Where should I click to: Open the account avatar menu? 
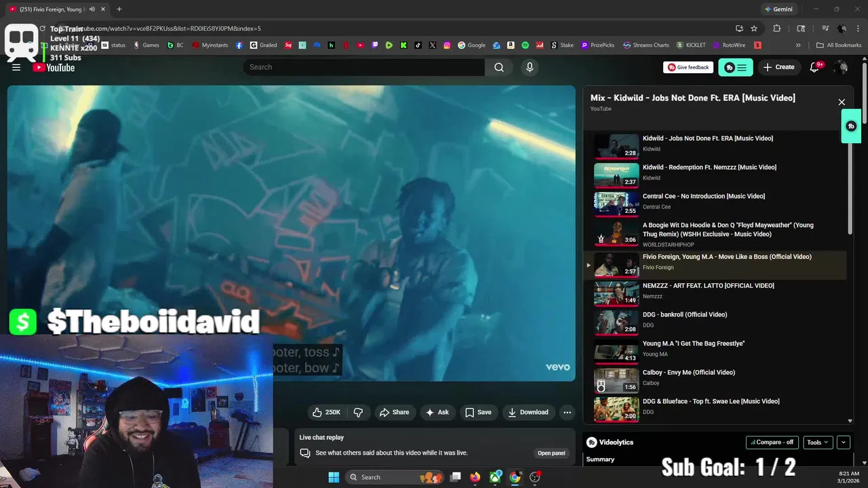[841, 67]
